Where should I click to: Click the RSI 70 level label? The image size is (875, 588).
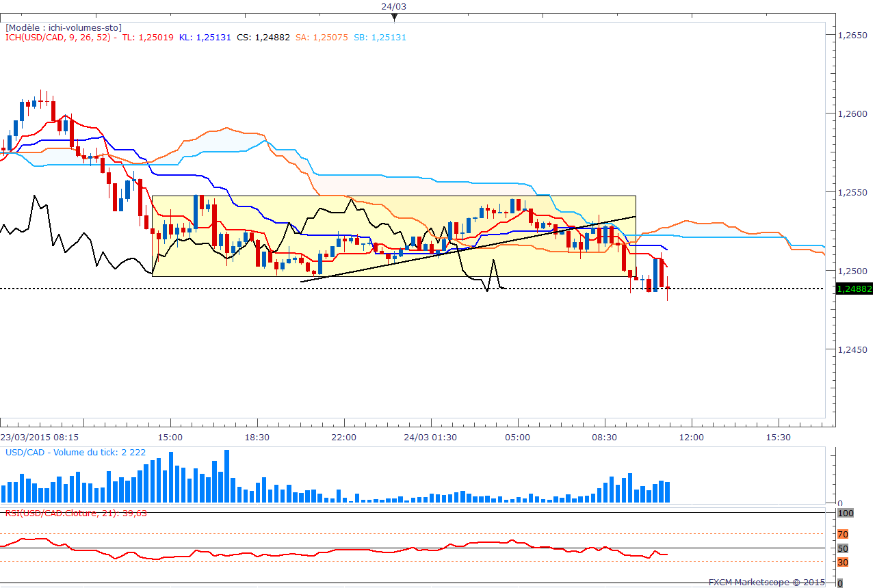(x=843, y=533)
